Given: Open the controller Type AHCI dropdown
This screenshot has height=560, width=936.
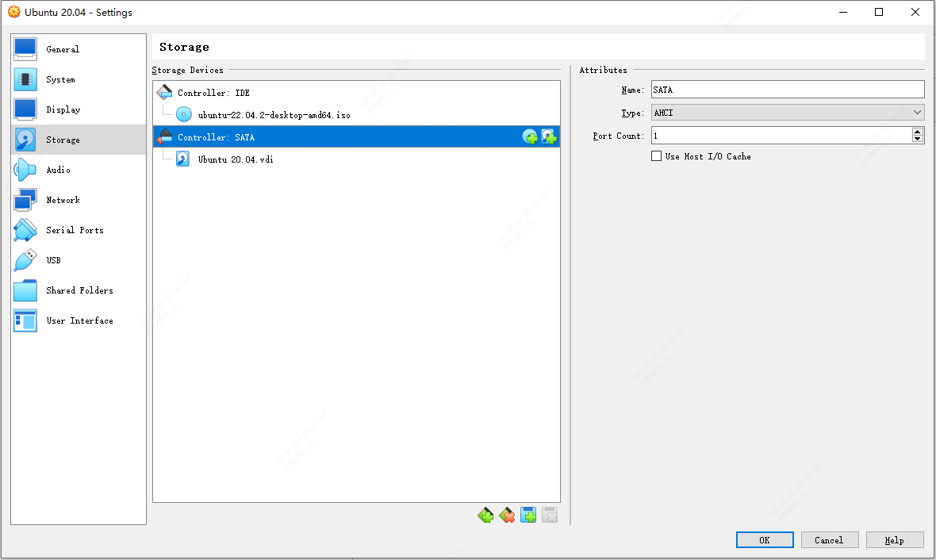Looking at the screenshot, I should click(788, 113).
